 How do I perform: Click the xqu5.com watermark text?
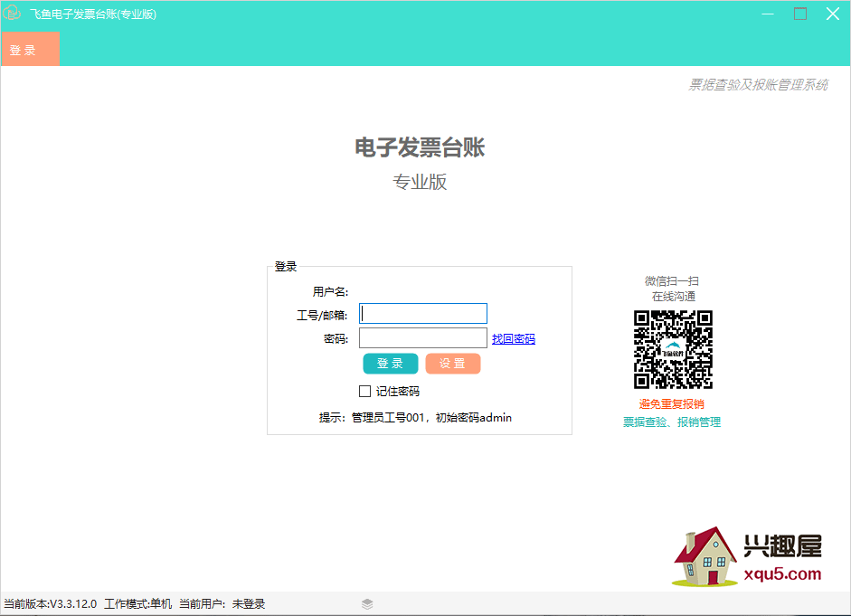tap(780, 573)
